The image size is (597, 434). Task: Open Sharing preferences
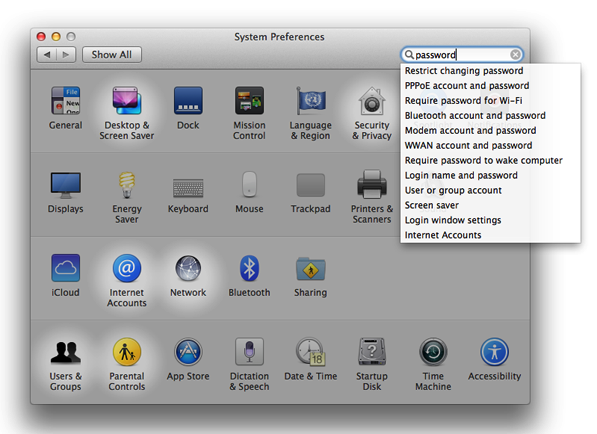coord(311,276)
